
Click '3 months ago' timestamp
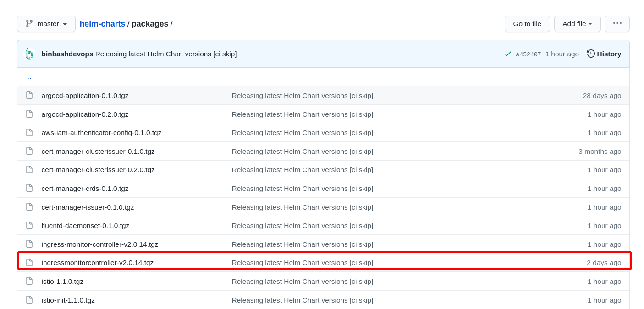pos(600,152)
